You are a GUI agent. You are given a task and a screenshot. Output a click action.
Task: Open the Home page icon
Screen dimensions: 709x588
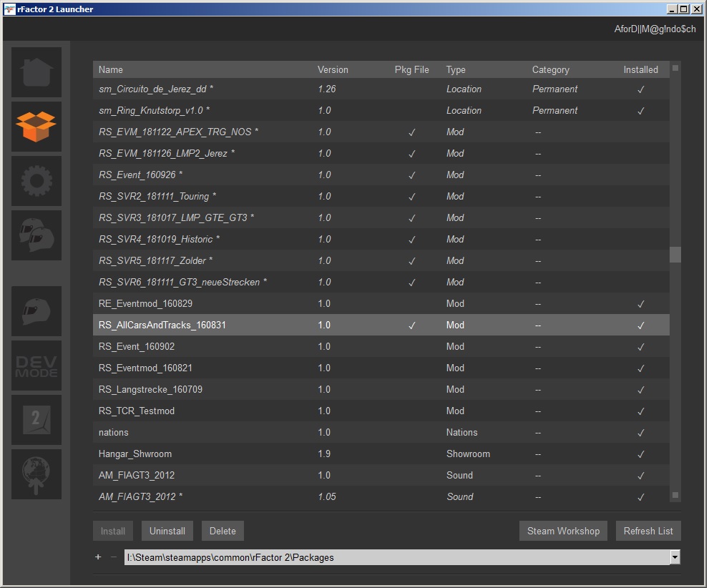(x=36, y=72)
